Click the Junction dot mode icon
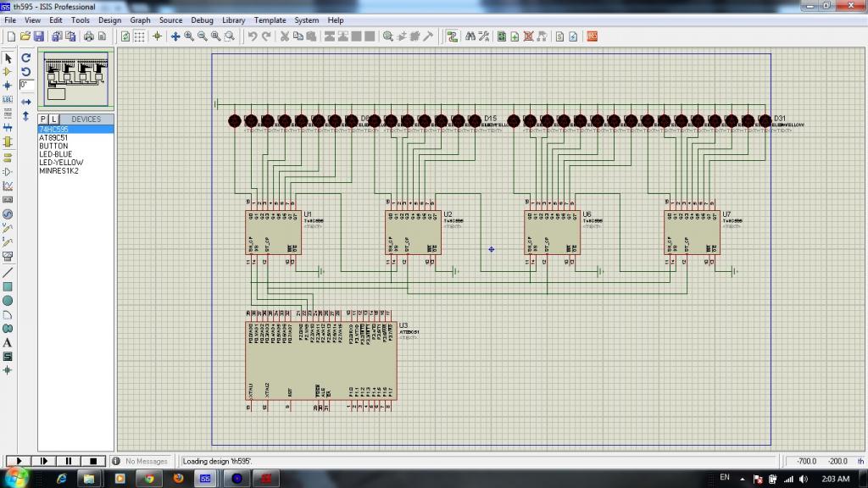Image resolution: width=868 pixels, height=488 pixels. (8, 86)
